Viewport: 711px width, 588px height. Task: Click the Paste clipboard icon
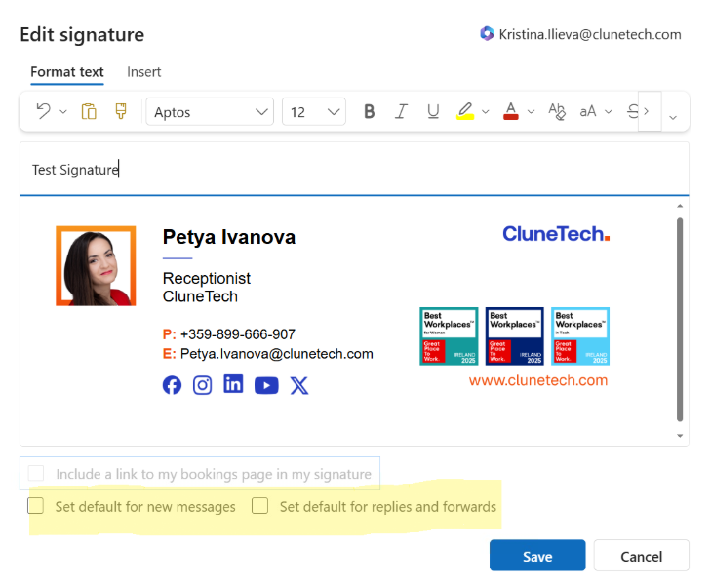click(89, 111)
